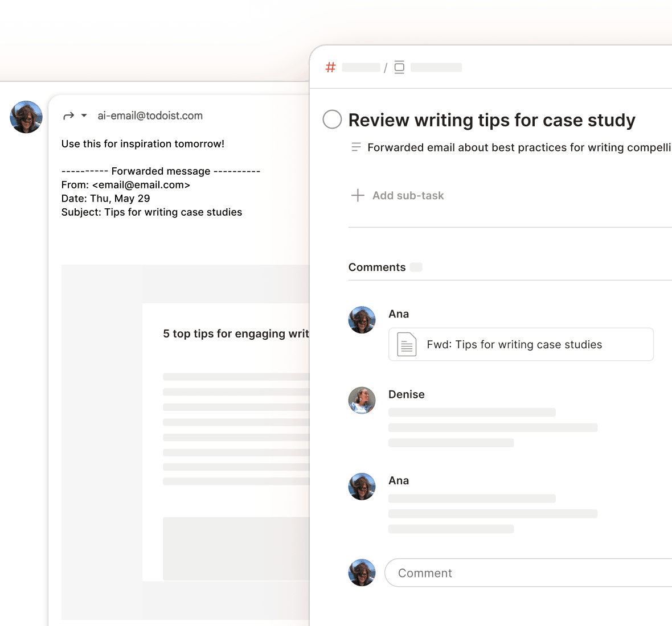Click the description lines icon under the task title
Screen dimensions: 672x626
356,147
